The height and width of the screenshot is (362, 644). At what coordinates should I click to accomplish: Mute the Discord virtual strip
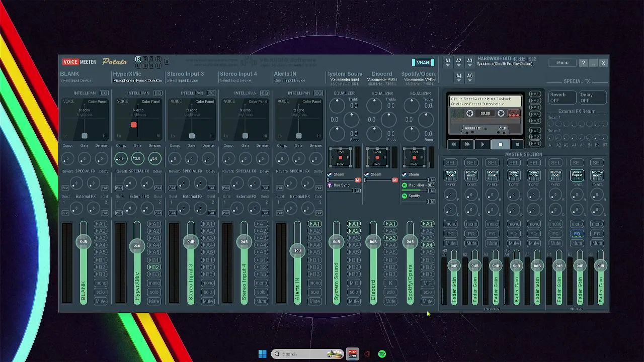pos(390,301)
